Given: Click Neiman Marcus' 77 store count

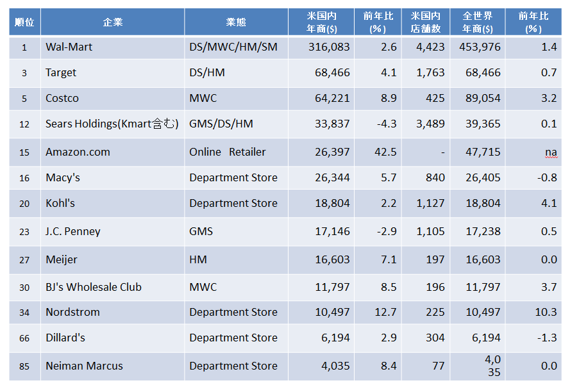Looking at the screenshot, I should coord(439,366).
